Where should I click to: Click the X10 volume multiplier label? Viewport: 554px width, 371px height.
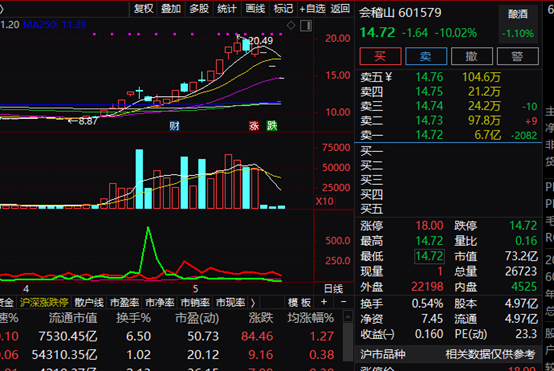[324, 201]
